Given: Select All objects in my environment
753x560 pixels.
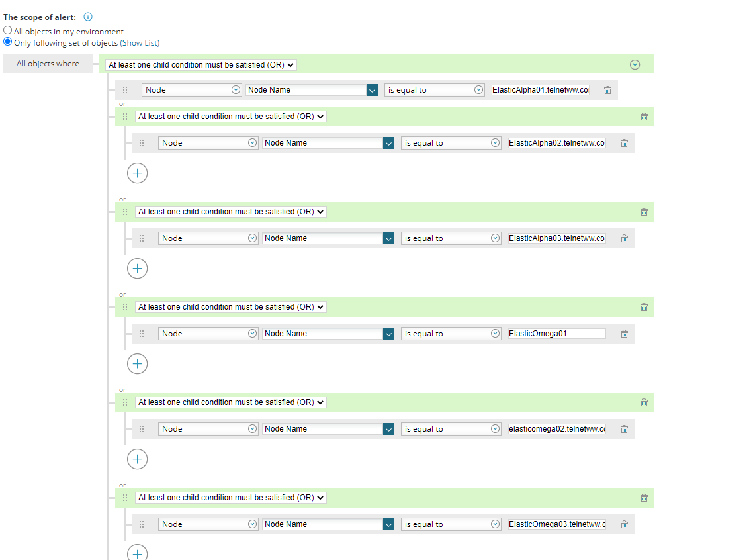Looking at the screenshot, I should tap(8, 31).
